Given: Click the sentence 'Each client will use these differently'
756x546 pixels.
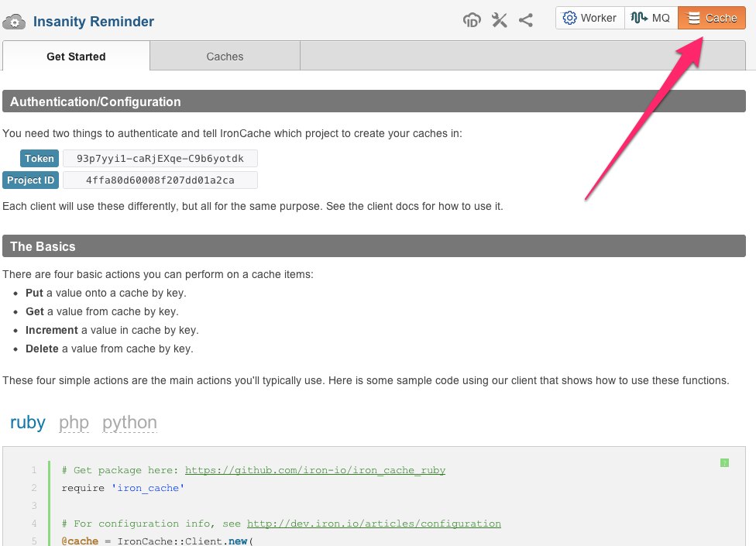Looking at the screenshot, I should [253, 206].
